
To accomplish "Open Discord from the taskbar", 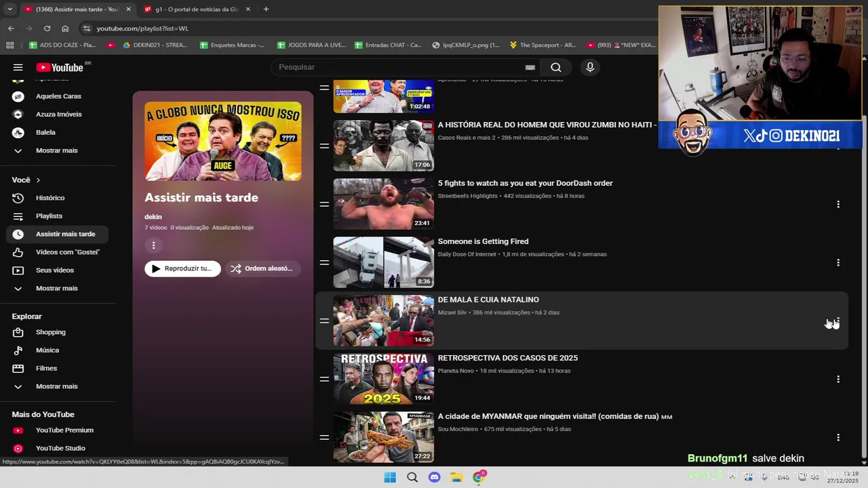I will (x=435, y=477).
